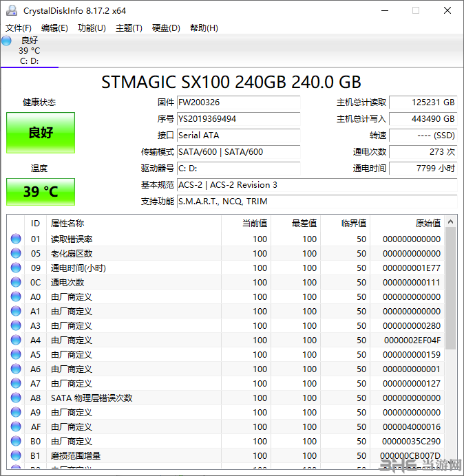Click the blue status orb for row AF
464x476 pixels.
point(16,427)
